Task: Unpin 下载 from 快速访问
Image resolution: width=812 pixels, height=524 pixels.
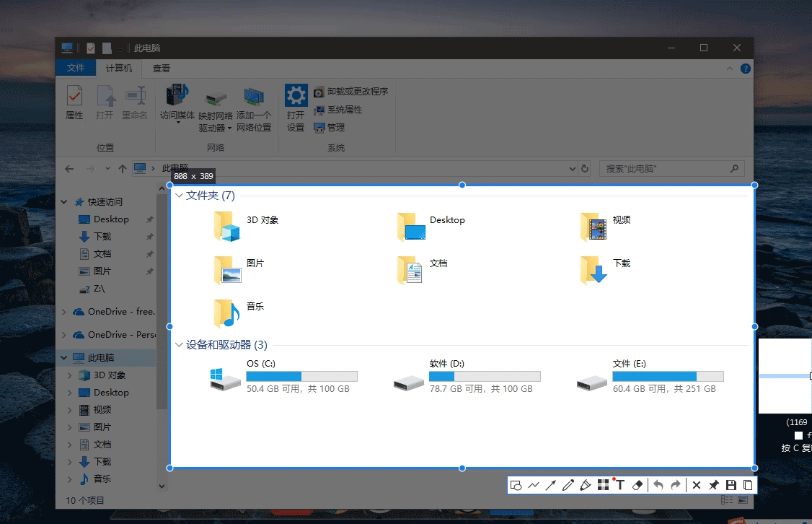Action: (150, 236)
